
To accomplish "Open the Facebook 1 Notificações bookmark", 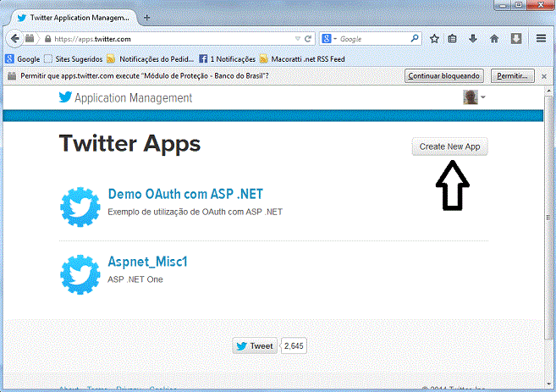I will [228, 59].
